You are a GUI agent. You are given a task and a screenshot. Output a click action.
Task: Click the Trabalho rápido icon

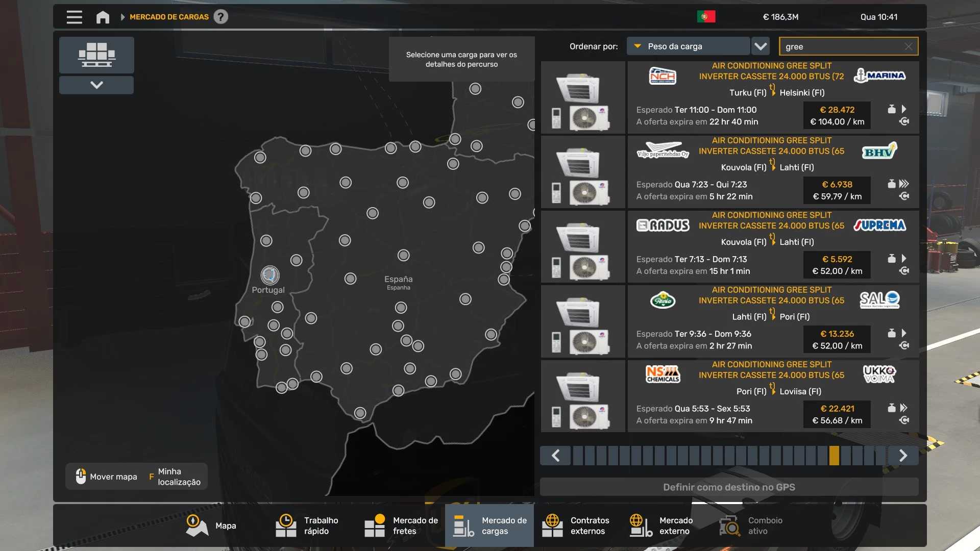coord(286,525)
